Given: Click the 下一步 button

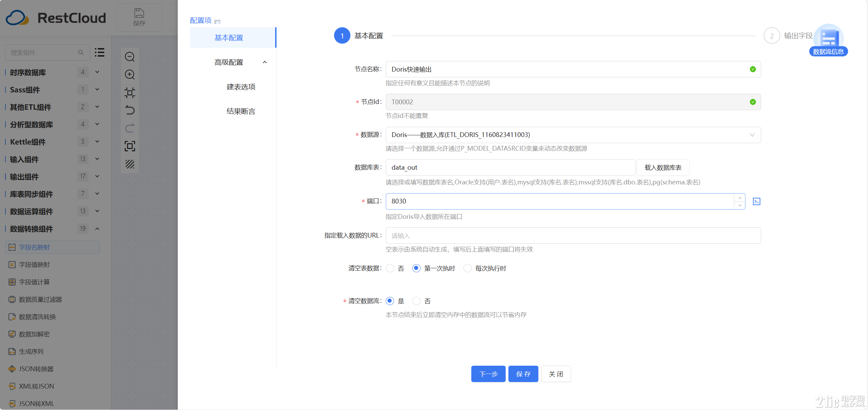Looking at the screenshot, I should point(488,374).
